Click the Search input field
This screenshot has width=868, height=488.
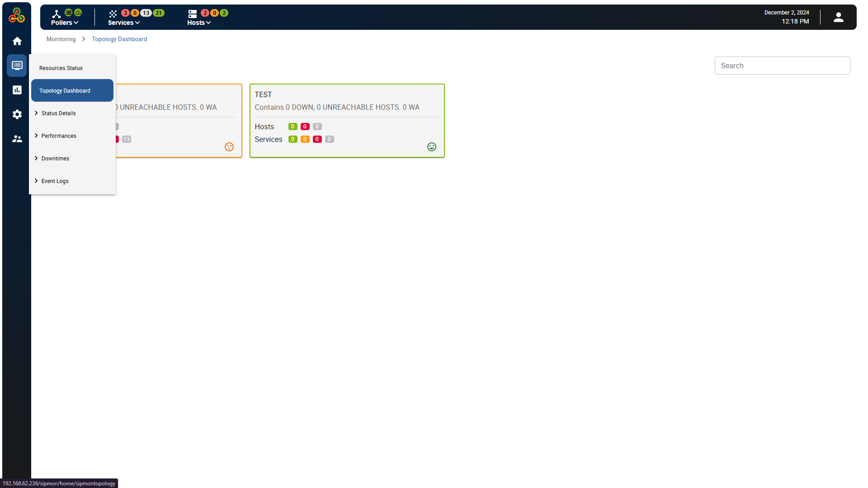(x=782, y=66)
